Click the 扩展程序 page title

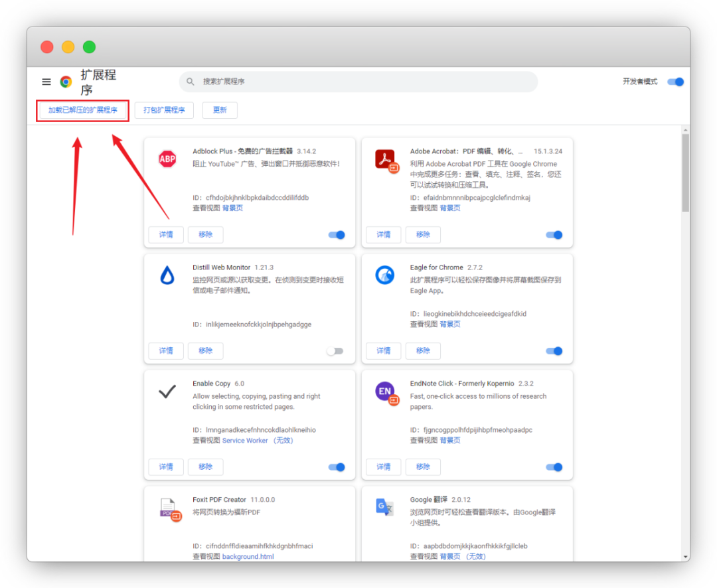98,82
